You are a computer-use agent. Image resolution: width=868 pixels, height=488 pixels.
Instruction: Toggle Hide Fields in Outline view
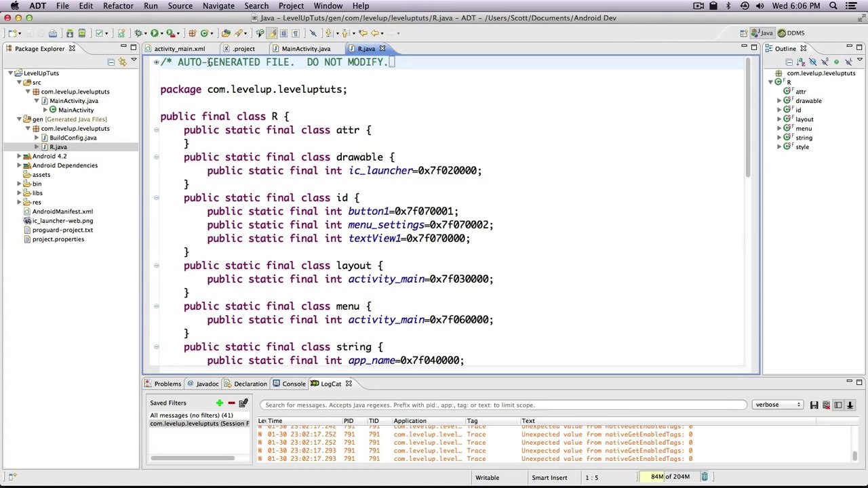[812, 62]
